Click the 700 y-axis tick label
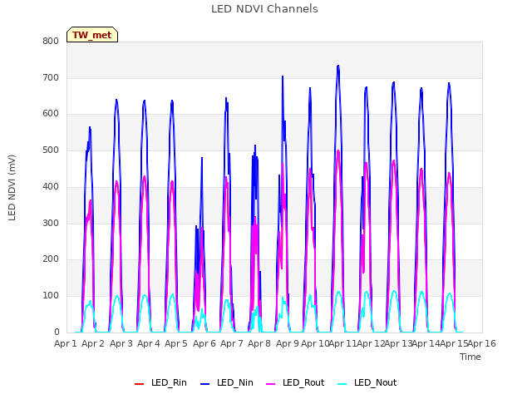 [51, 77]
